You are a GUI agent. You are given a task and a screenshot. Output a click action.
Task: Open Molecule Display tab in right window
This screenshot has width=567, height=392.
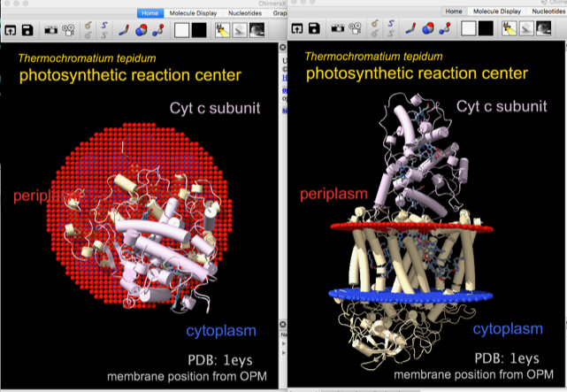(498, 11)
